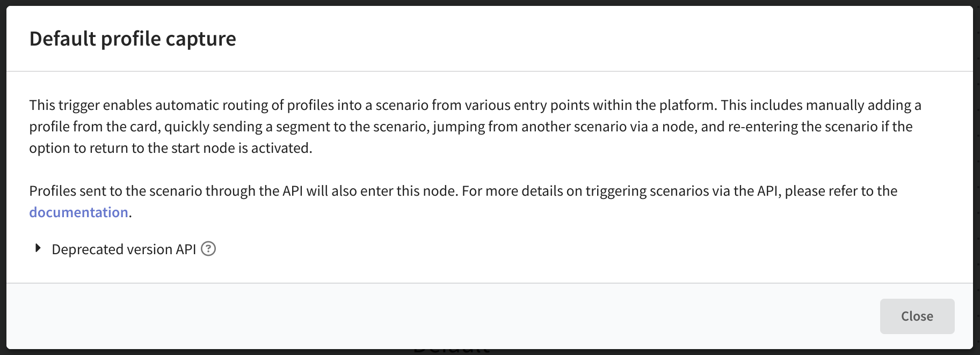Click the text 'profile from the card'
Image resolution: width=980 pixels, height=355 pixels.
pyautogui.click(x=95, y=127)
